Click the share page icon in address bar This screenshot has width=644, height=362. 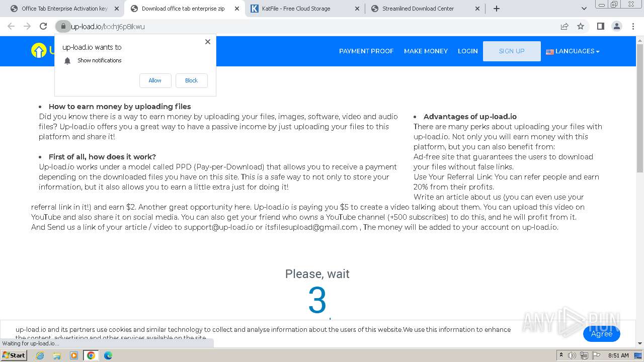565,26
